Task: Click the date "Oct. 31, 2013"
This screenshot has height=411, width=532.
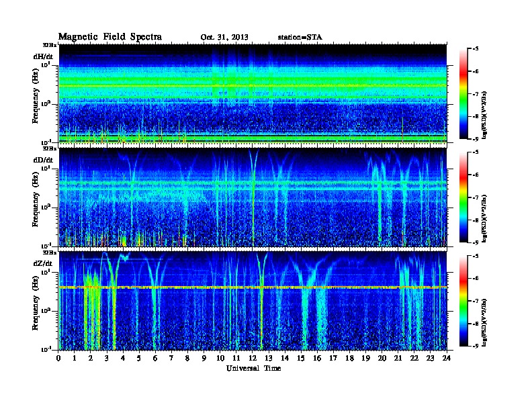Action: pyautogui.click(x=224, y=38)
